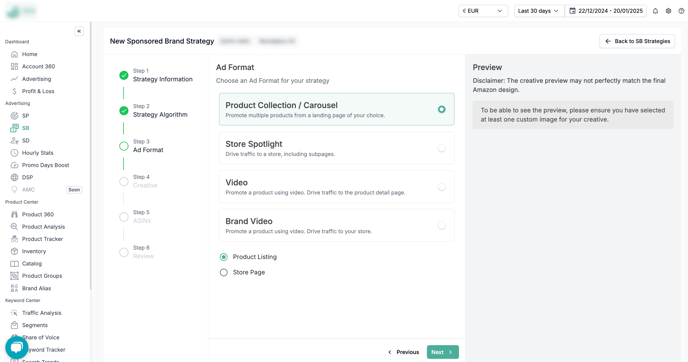Screen dimensions: 688x362
Task: Click the Store Spotlight card title
Action: click(254, 144)
